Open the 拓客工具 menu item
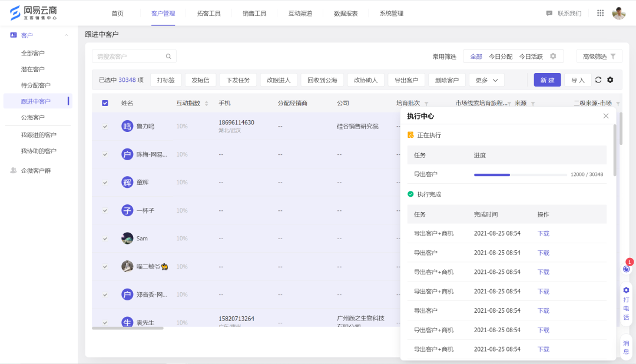 pyautogui.click(x=208, y=13)
